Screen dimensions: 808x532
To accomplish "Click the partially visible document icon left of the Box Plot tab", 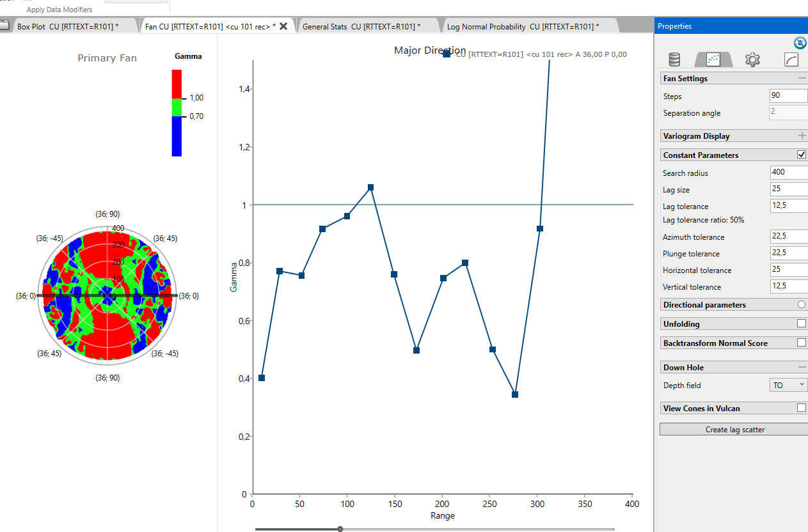I will 4,26.
